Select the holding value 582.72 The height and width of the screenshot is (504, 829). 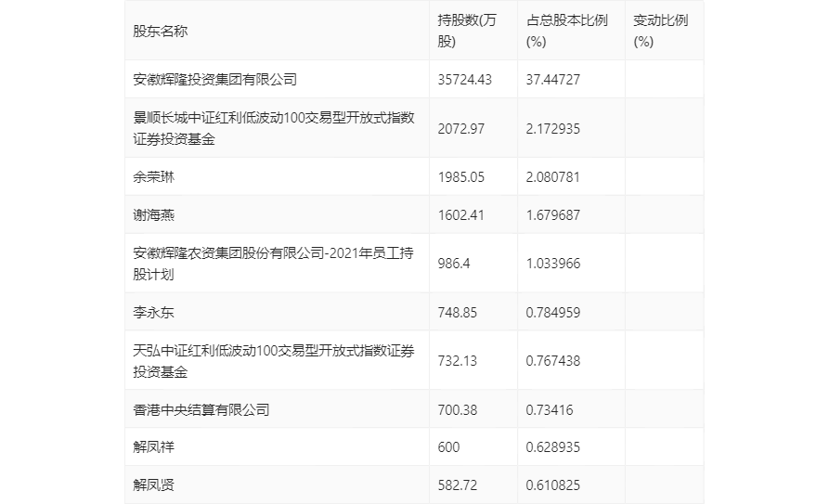pos(458,485)
